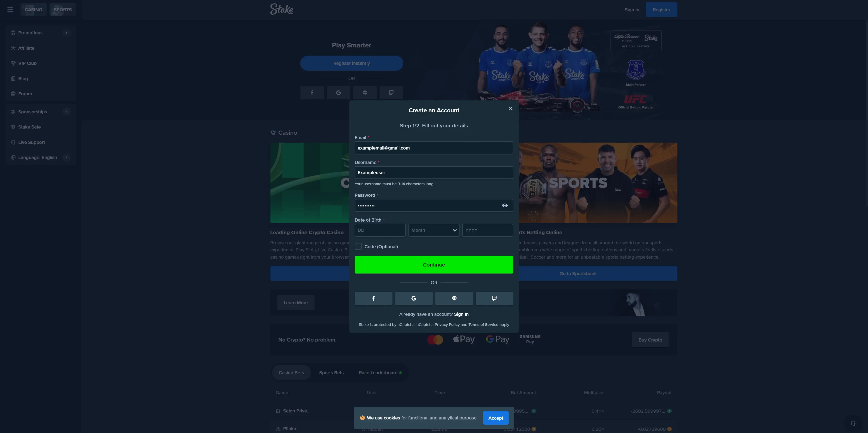Image resolution: width=868 pixels, height=433 pixels.
Task: Click LINE icon under Register instantly
Action: (x=365, y=93)
